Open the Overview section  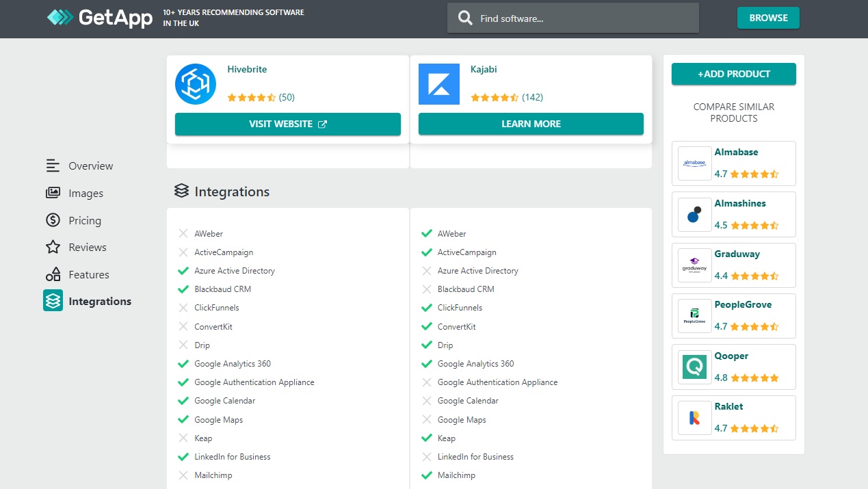tap(91, 166)
